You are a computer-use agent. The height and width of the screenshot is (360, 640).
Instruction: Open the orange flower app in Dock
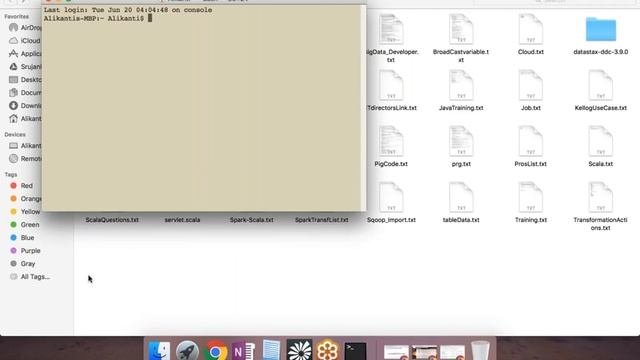[327, 351]
